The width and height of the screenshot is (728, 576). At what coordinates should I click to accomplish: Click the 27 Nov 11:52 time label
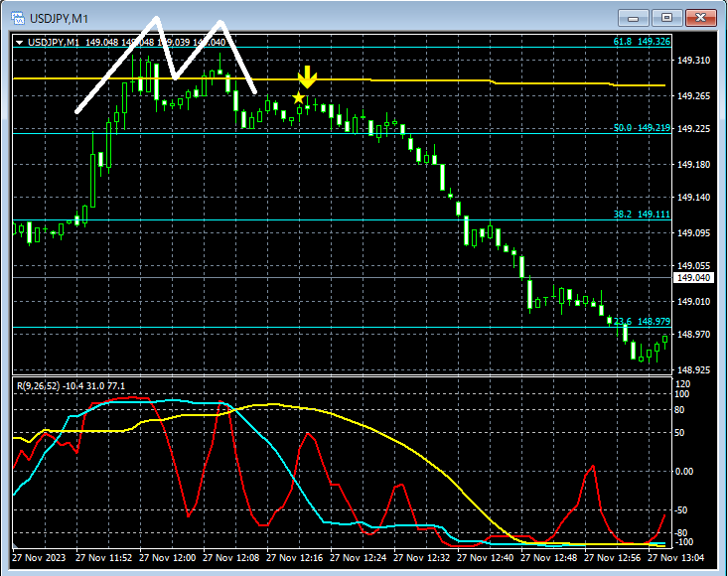[103, 557]
